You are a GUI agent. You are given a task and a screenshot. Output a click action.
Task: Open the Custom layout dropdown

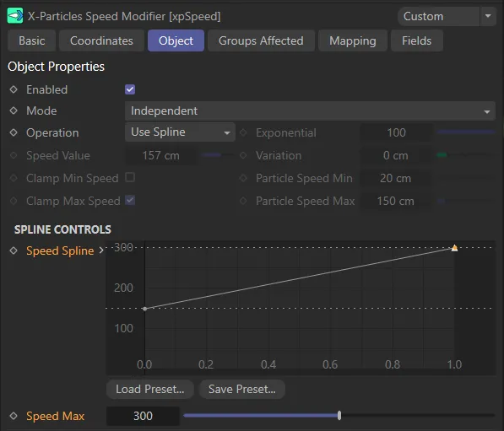439,16
